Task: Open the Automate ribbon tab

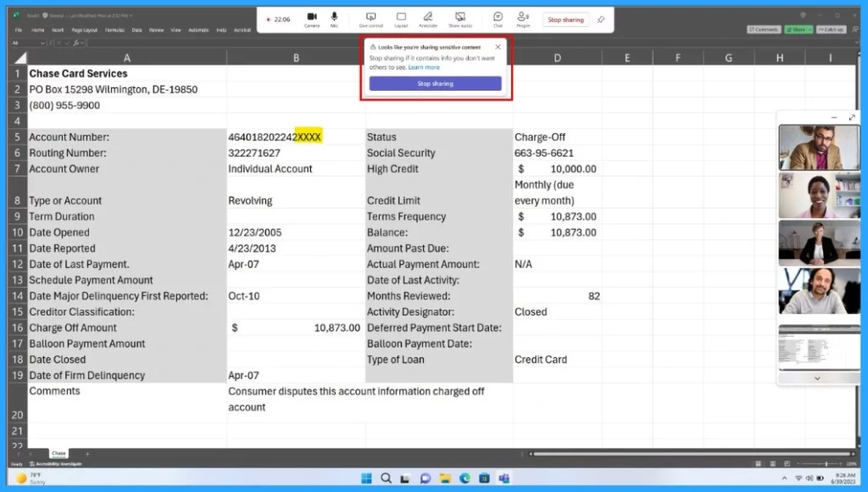Action: pyautogui.click(x=198, y=30)
